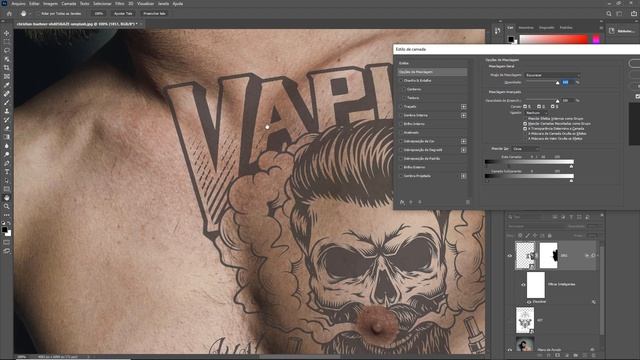640x360 pixels.
Task: Click the trash icon in layer style dialog
Action: 468,202
